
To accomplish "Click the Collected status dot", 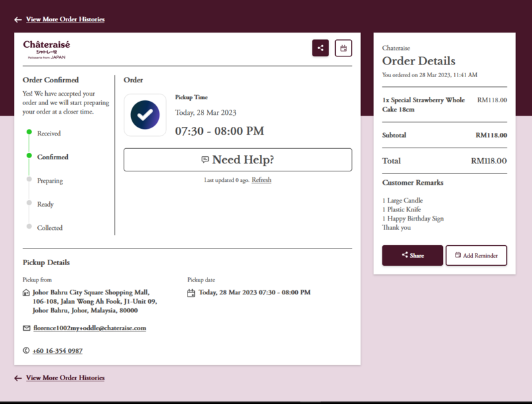I will (x=29, y=227).
